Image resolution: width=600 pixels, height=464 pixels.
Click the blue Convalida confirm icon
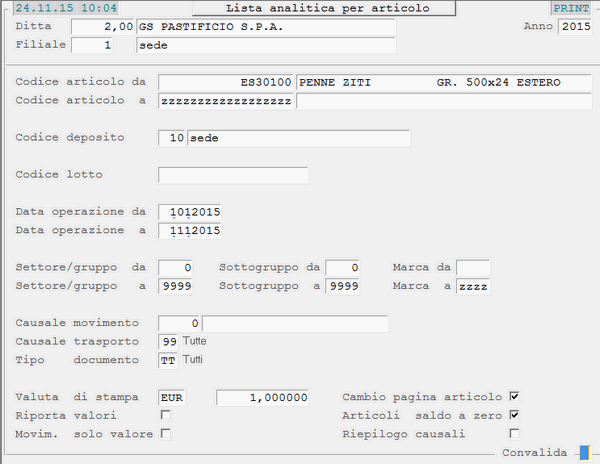click(584, 454)
